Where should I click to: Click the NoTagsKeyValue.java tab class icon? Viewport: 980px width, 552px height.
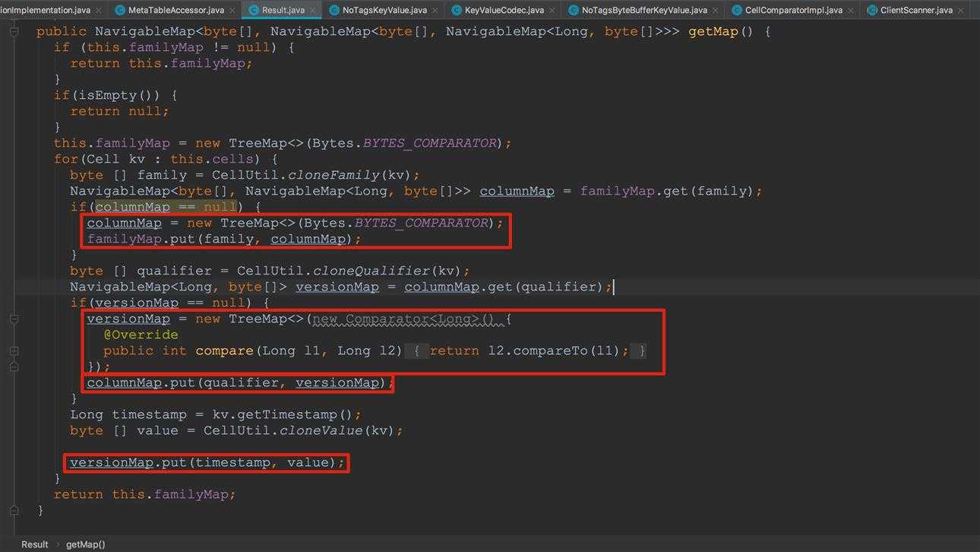[x=335, y=10]
